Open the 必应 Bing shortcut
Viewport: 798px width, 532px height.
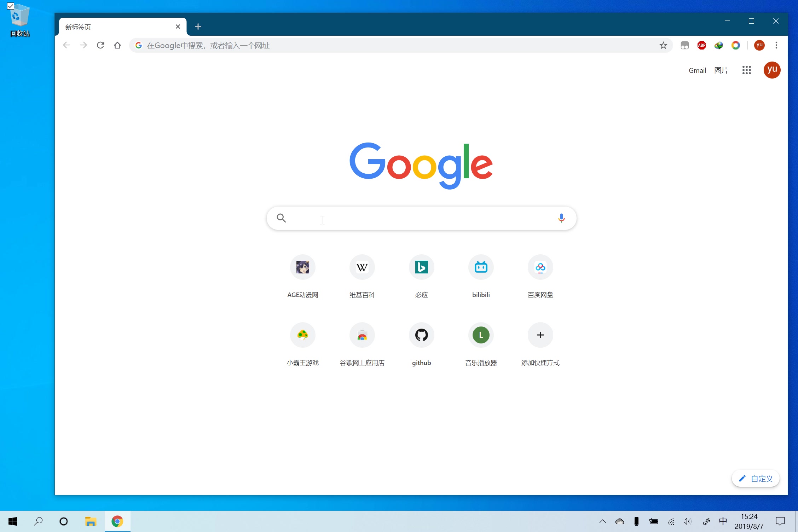tap(422, 277)
